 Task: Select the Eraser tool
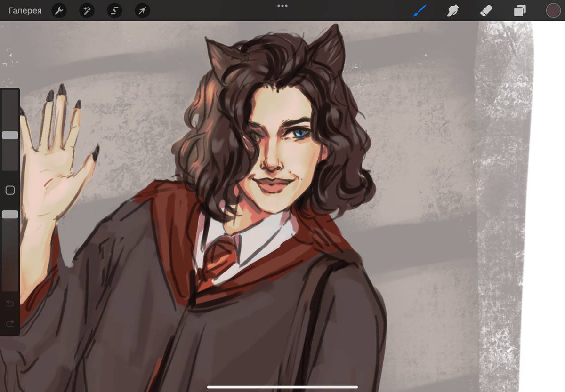(x=486, y=10)
